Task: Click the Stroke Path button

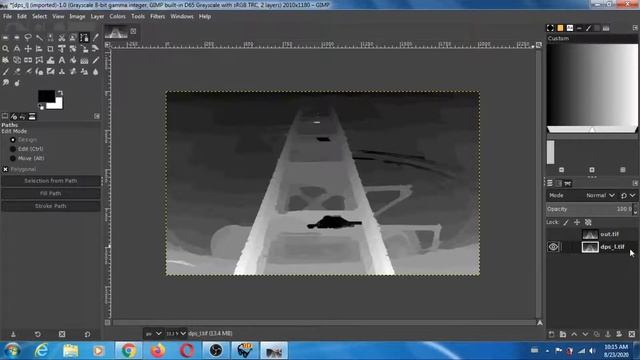Action: click(51, 206)
